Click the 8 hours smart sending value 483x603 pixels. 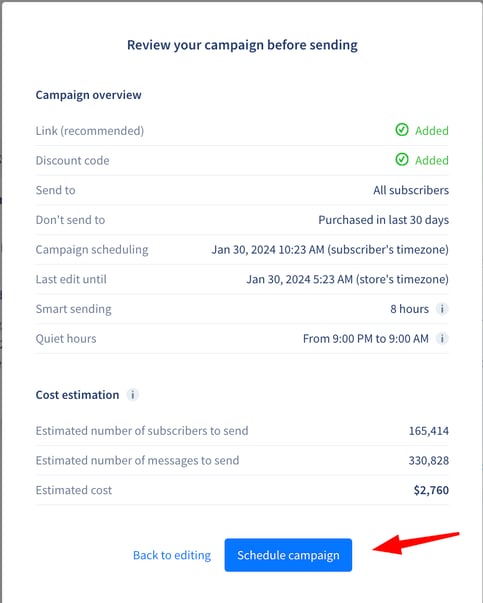[409, 309]
